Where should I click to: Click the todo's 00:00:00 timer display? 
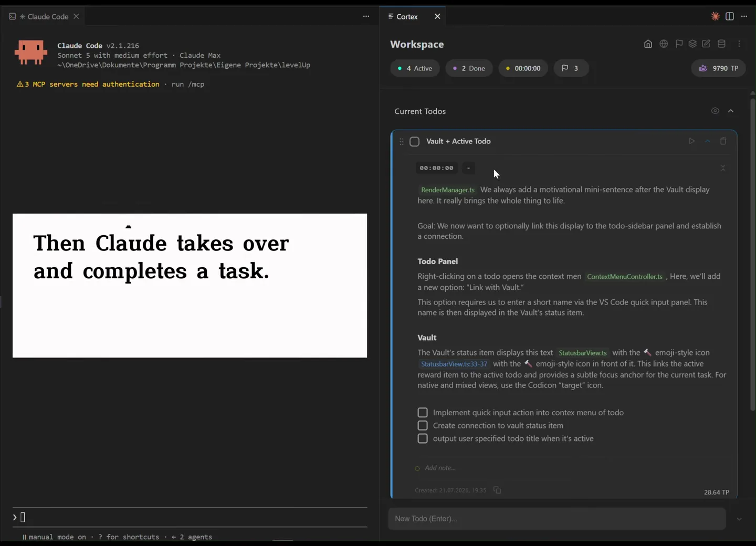[436, 168]
